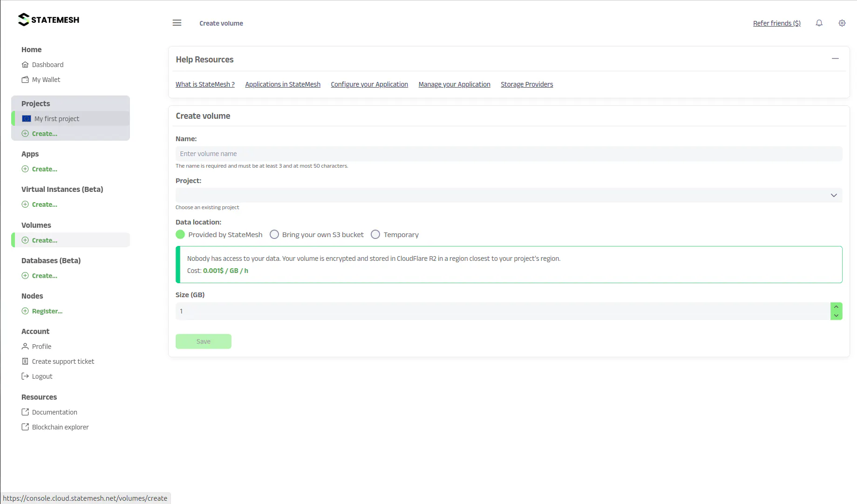This screenshot has width=857, height=504.
Task: Register a new node
Action: tap(47, 311)
